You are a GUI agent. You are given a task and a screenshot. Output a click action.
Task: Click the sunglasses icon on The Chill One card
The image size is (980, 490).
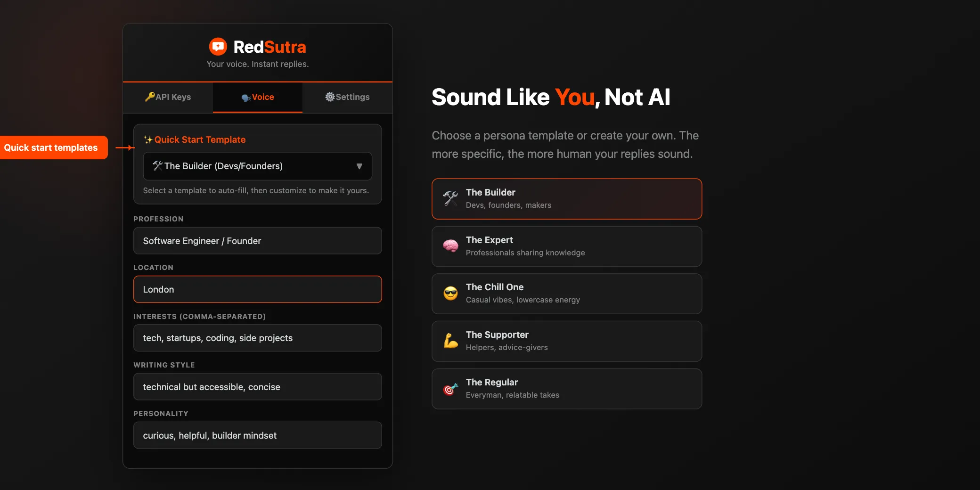pyautogui.click(x=450, y=293)
